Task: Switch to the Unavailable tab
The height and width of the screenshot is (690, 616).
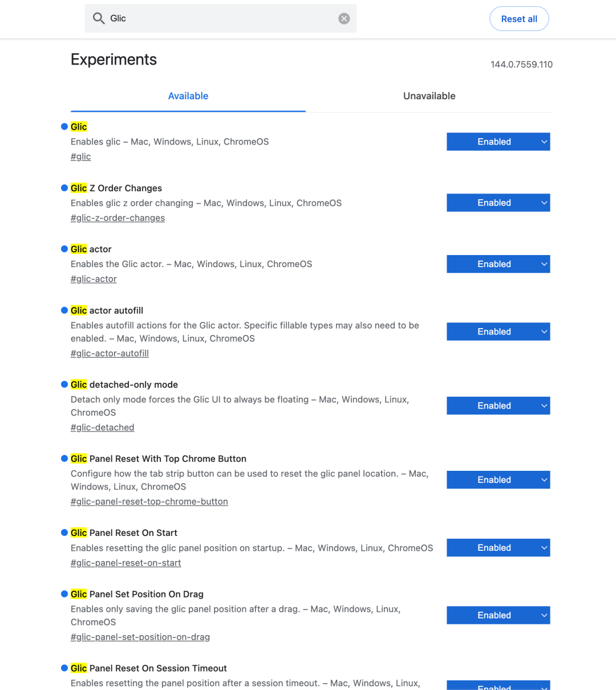Action: (429, 96)
